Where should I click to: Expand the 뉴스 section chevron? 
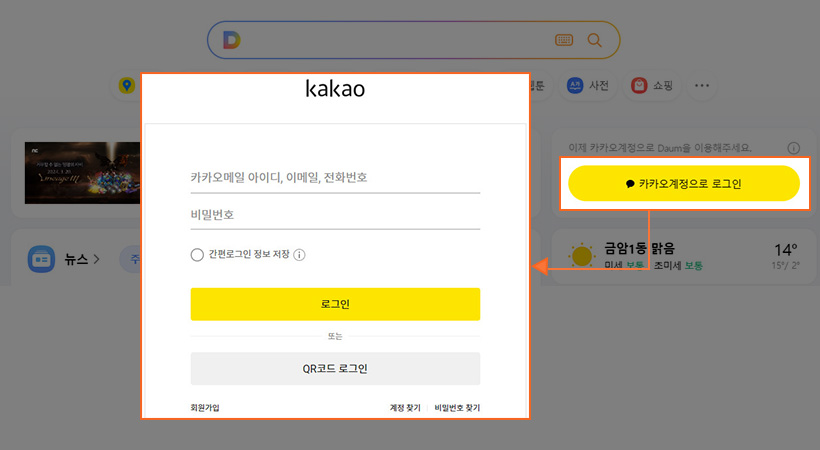tap(97, 260)
